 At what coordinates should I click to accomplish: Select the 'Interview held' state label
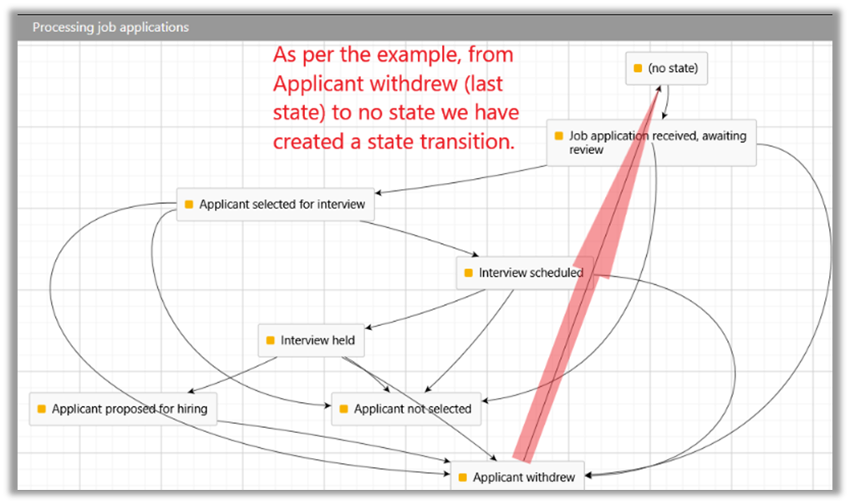click(x=318, y=340)
